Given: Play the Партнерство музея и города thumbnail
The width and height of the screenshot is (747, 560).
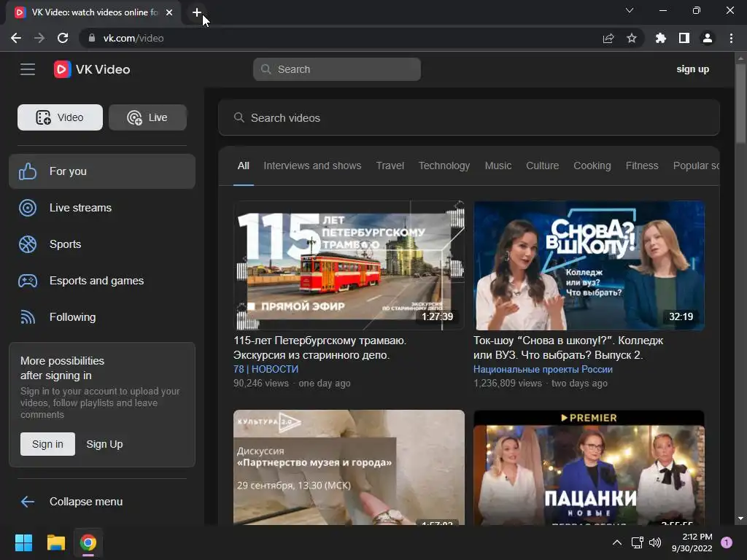Looking at the screenshot, I should point(349,467).
